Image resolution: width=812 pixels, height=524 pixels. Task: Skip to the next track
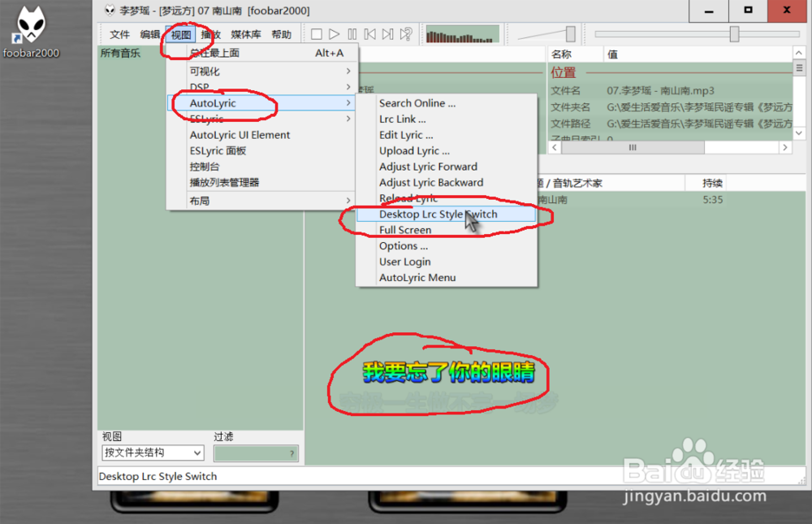tap(387, 34)
